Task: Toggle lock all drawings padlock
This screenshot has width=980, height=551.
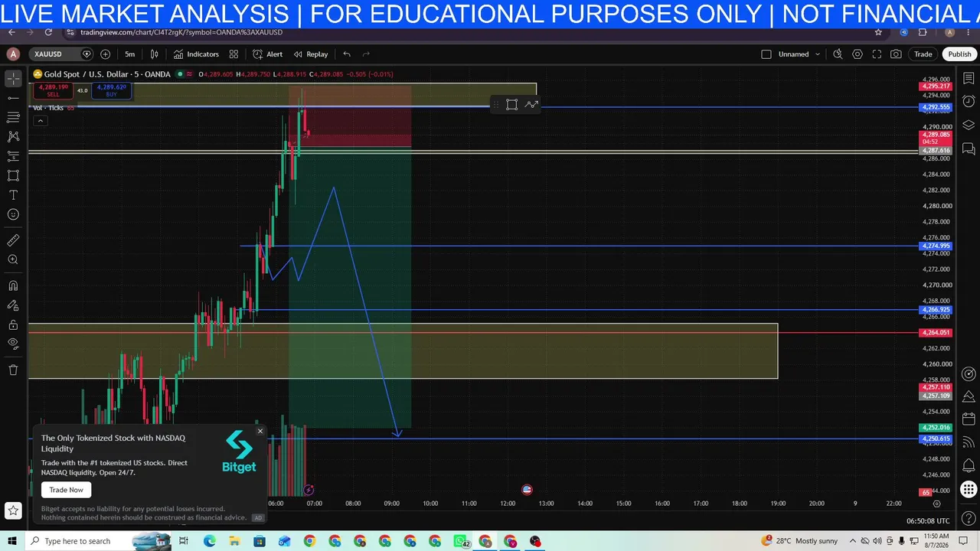Action: click(13, 324)
